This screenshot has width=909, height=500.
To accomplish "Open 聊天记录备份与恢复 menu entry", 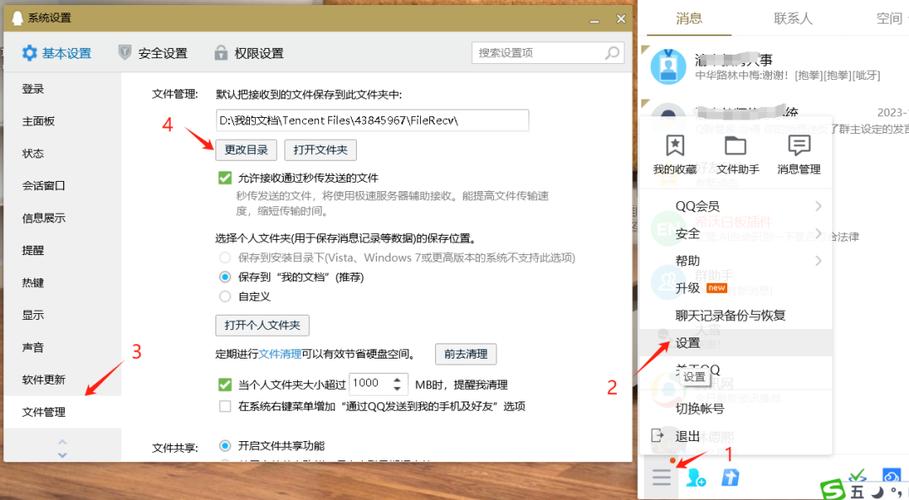I will click(x=735, y=316).
